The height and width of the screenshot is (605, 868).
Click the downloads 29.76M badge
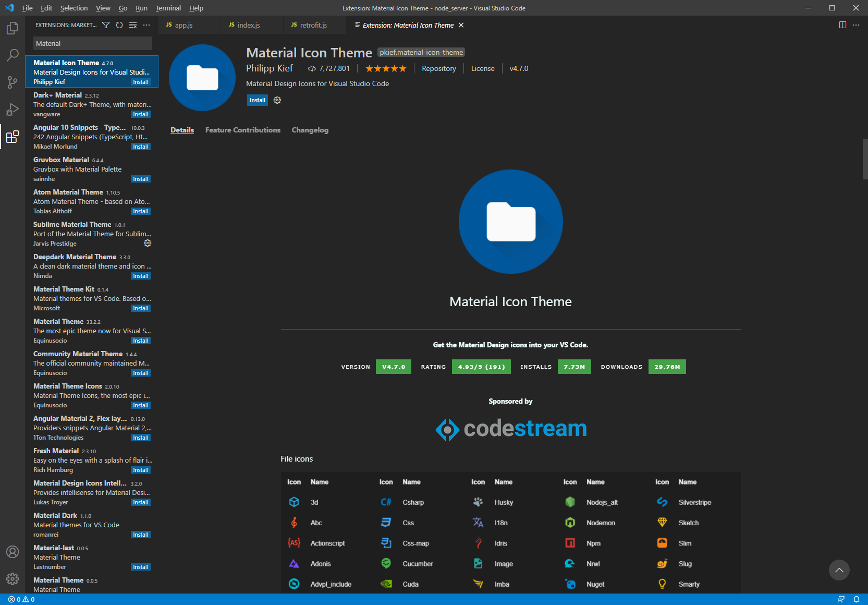(x=667, y=367)
